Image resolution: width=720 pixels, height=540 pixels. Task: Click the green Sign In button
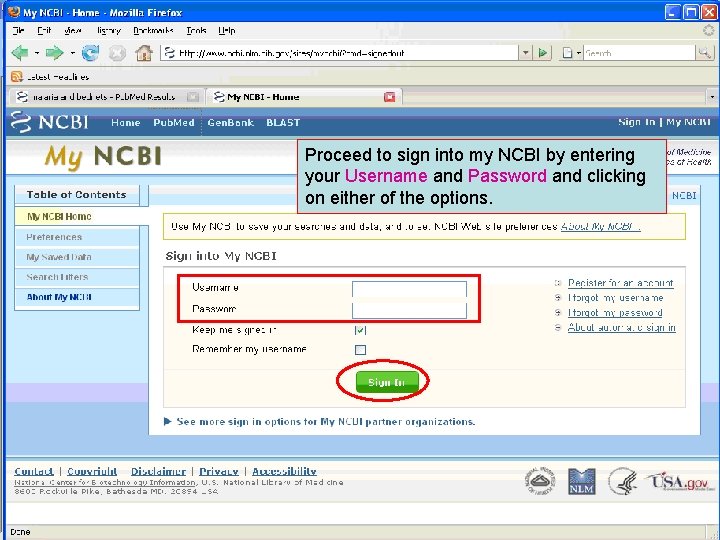tap(387, 382)
